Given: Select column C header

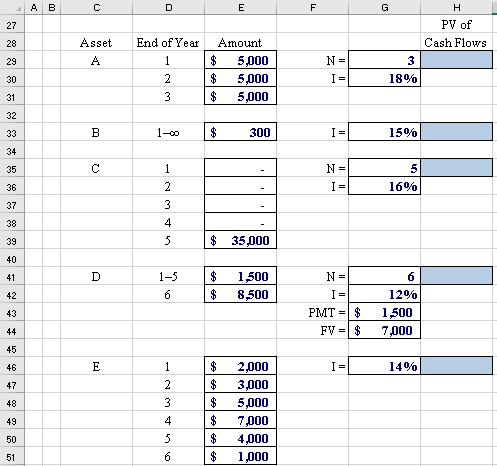Looking at the screenshot, I should (x=97, y=7).
